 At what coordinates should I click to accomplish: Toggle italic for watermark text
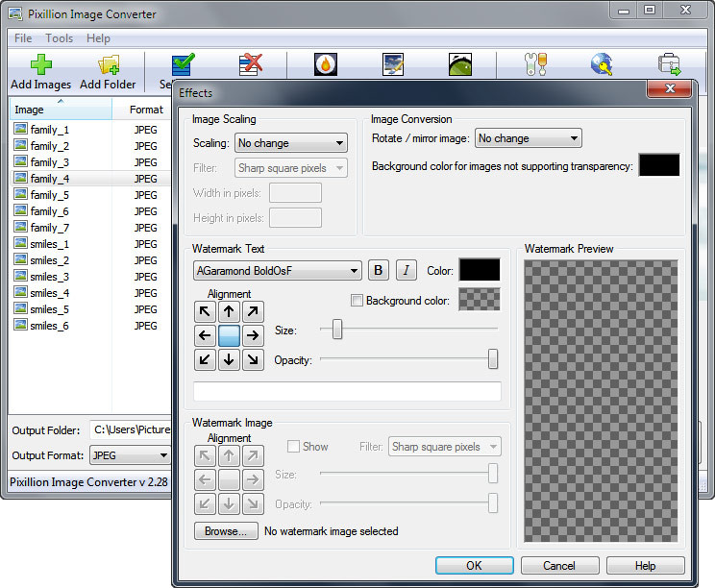pos(406,270)
